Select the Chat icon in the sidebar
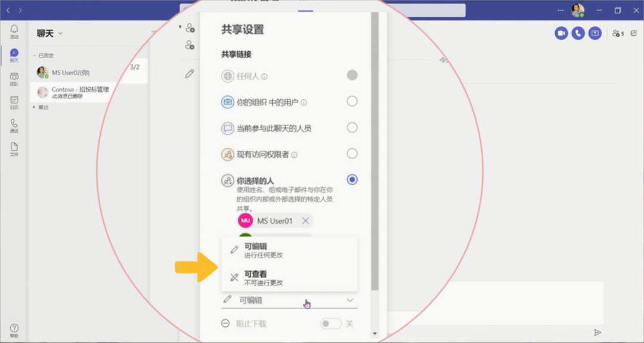This screenshot has width=644, height=343. (x=14, y=55)
